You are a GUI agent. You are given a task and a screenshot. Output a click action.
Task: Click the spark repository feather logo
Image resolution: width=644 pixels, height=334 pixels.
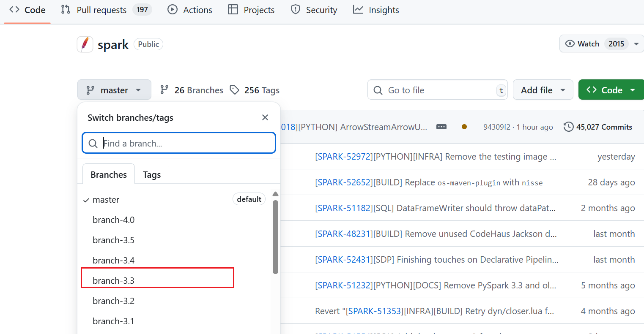[85, 44]
